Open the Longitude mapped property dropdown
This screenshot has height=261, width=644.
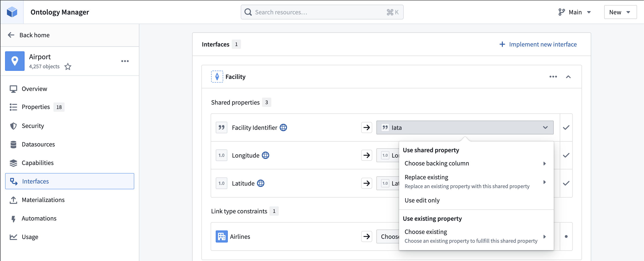click(x=388, y=155)
